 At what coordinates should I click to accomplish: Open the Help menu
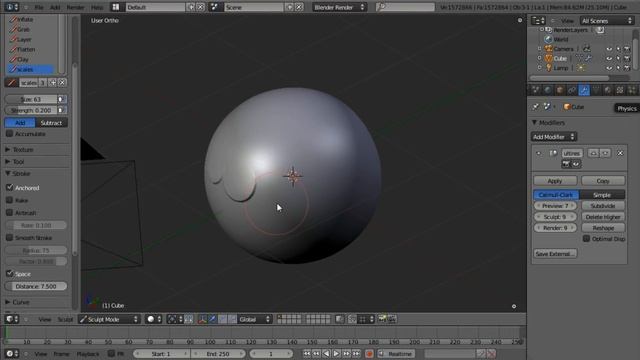point(97,7)
